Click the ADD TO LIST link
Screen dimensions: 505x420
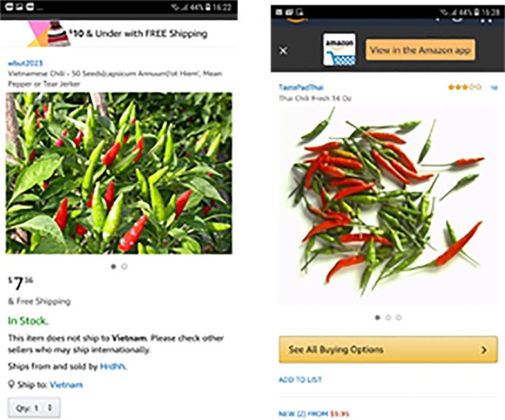(x=299, y=379)
